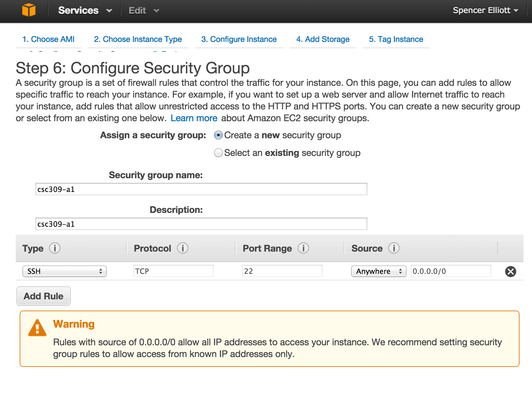Viewport: 532px width, 399px height.
Task: Open the Source column info tooltip
Action: (394, 248)
